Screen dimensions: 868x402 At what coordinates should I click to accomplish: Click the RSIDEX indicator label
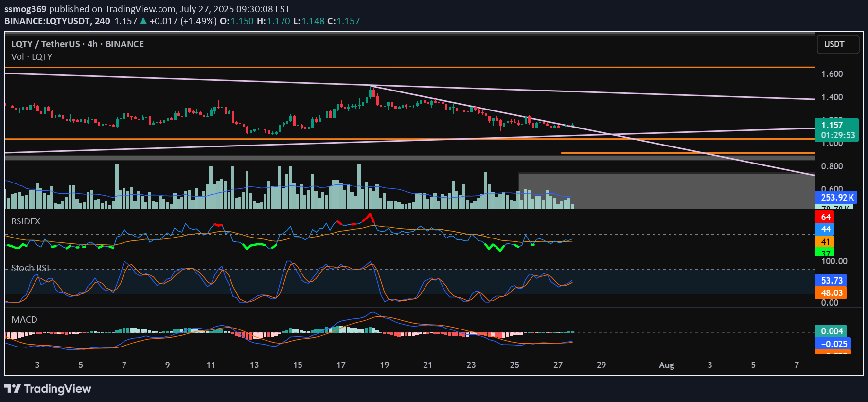[26, 221]
